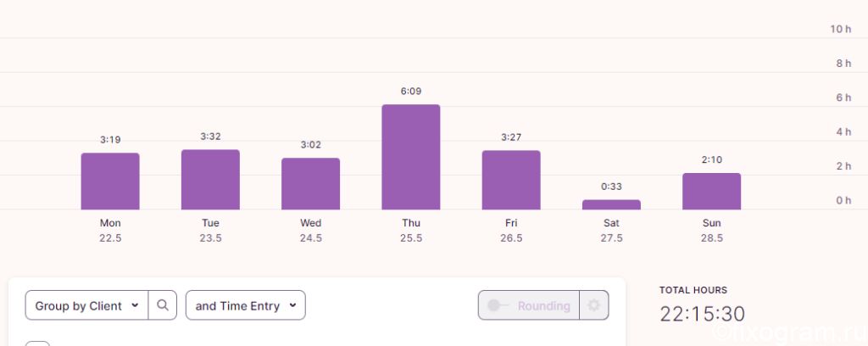Screen dimensions: 868x346
Task: Click the search magnifier icon
Action: pyautogui.click(x=162, y=305)
